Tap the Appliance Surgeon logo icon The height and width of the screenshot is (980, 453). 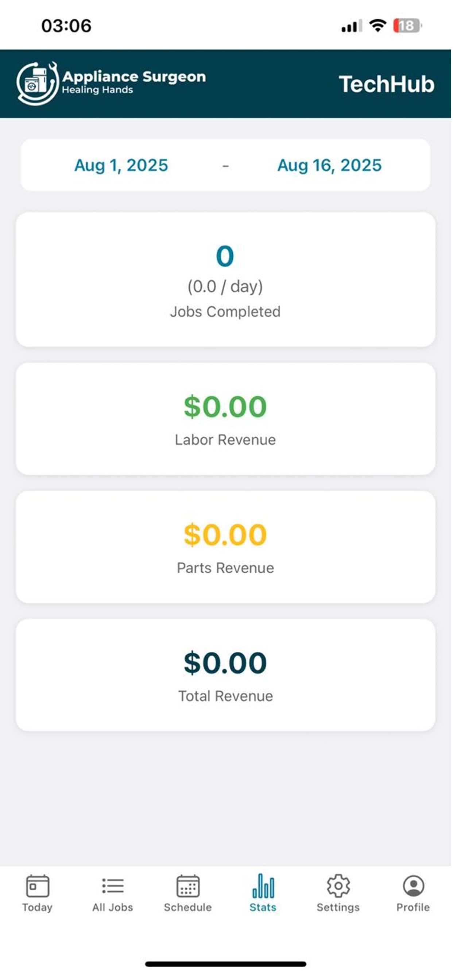pos(37,83)
